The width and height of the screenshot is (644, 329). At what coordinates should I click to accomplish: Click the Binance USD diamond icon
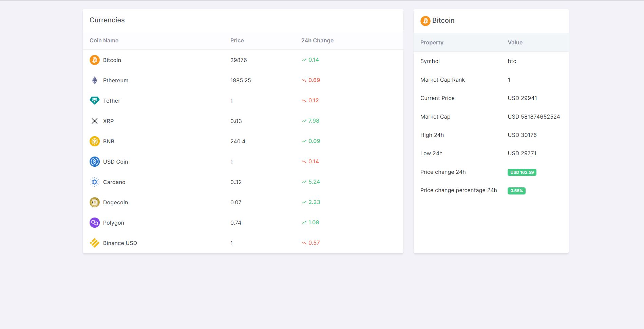(x=94, y=243)
